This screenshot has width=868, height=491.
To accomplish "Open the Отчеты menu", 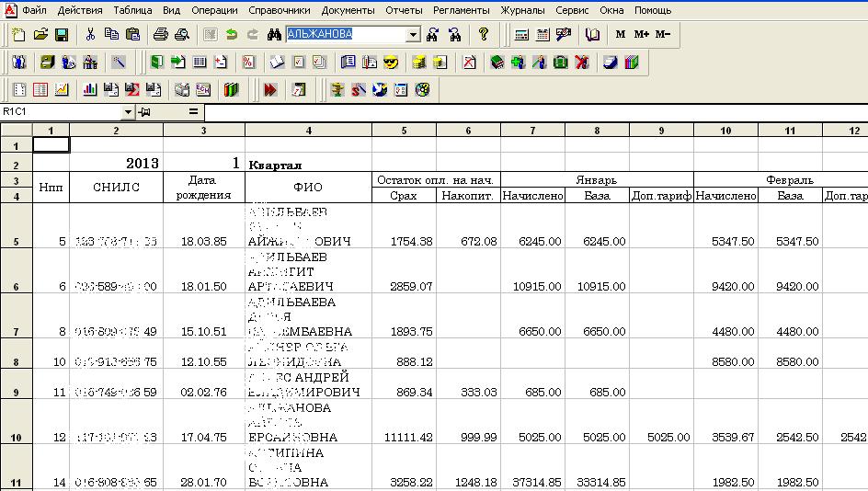I will 404,10.
